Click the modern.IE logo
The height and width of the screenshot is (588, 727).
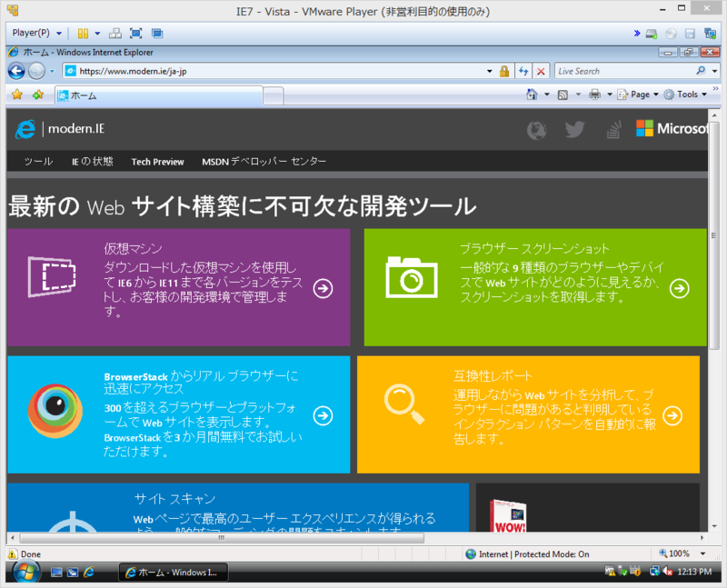(x=59, y=129)
